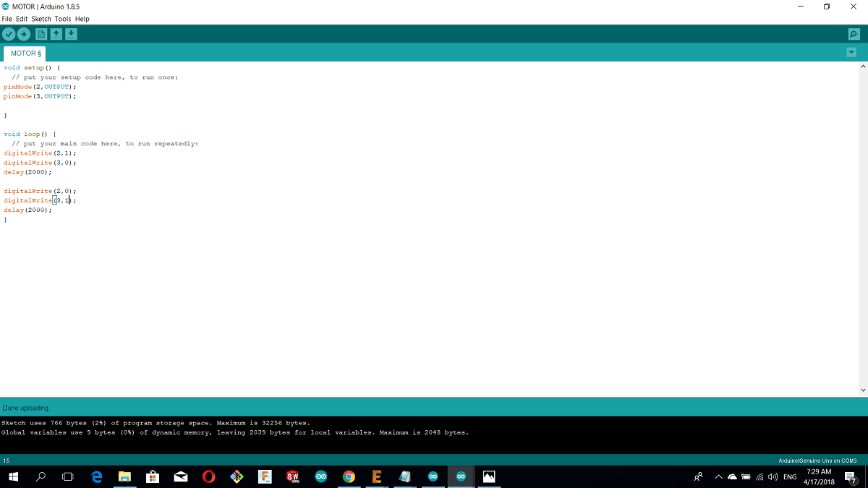Screen dimensions: 868x488
Task: Click the Verify checkmark icon
Action: (9, 34)
